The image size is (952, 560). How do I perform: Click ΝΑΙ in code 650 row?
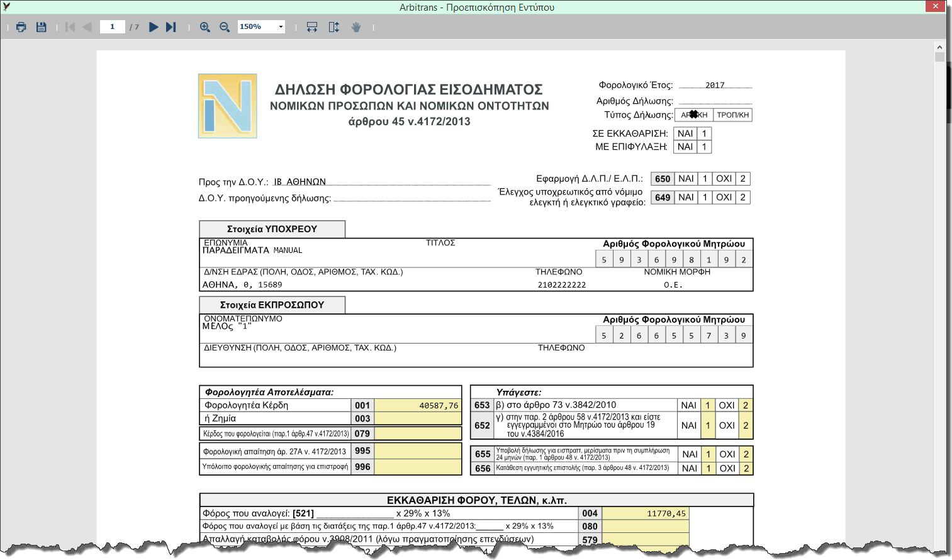686,179
